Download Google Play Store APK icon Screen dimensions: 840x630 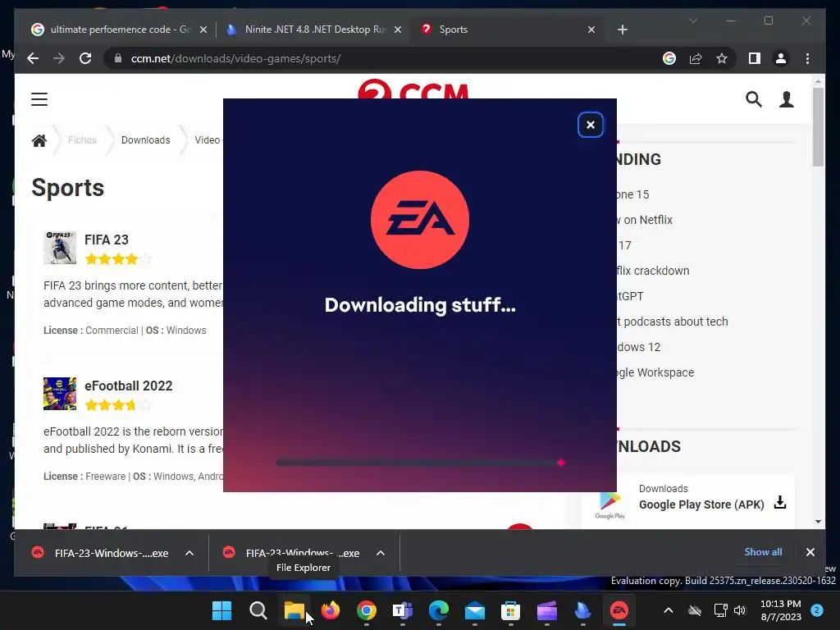[x=780, y=502]
